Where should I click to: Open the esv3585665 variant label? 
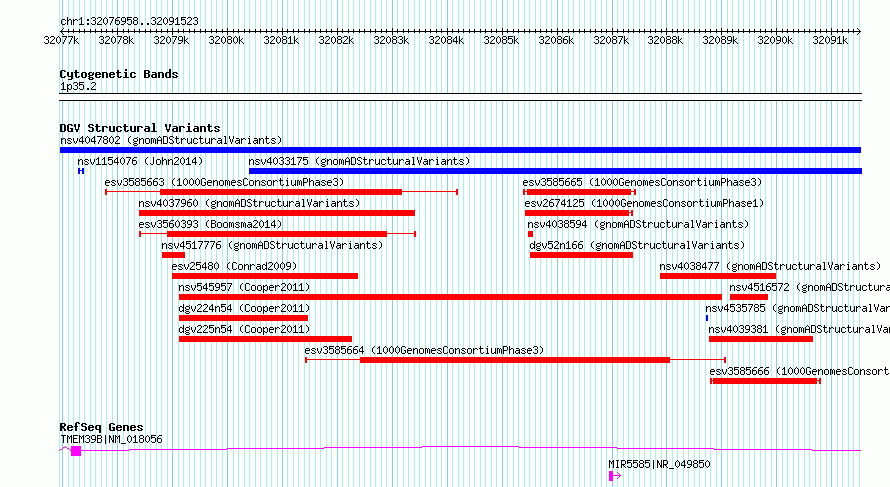point(643,182)
